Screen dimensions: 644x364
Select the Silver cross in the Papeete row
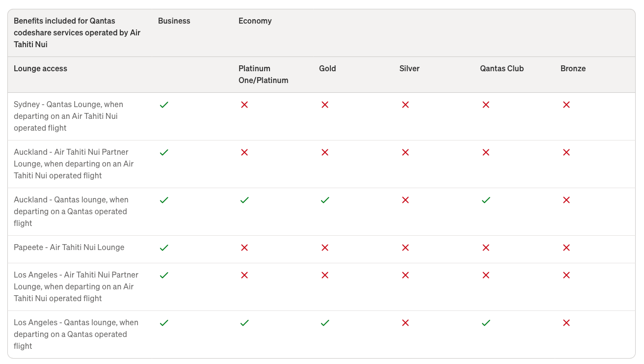[405, 248]
